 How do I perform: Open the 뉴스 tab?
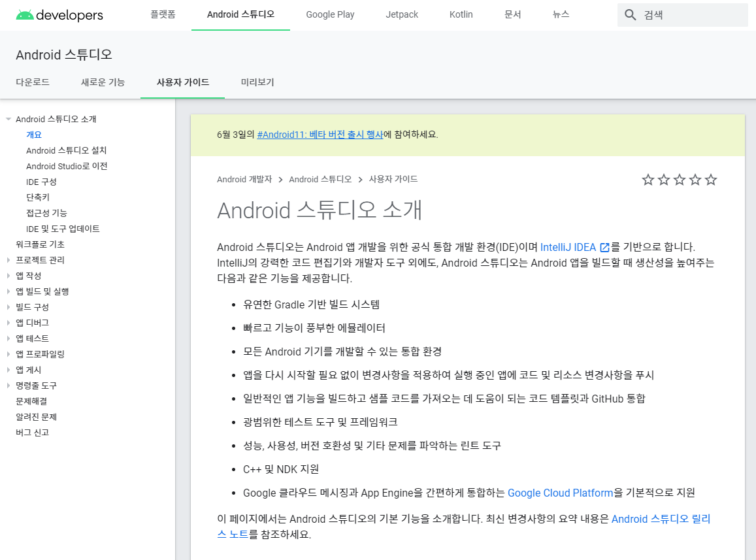point(561,14)
